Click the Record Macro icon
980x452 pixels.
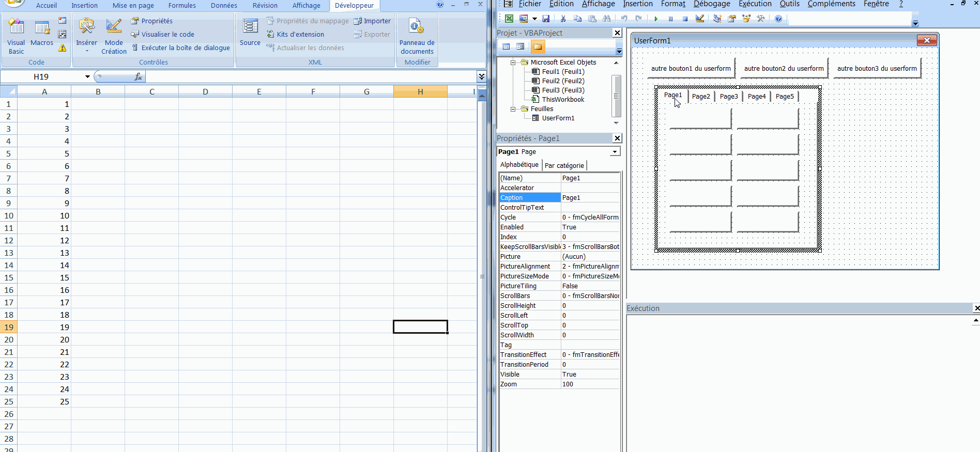[x=62, y=21]
